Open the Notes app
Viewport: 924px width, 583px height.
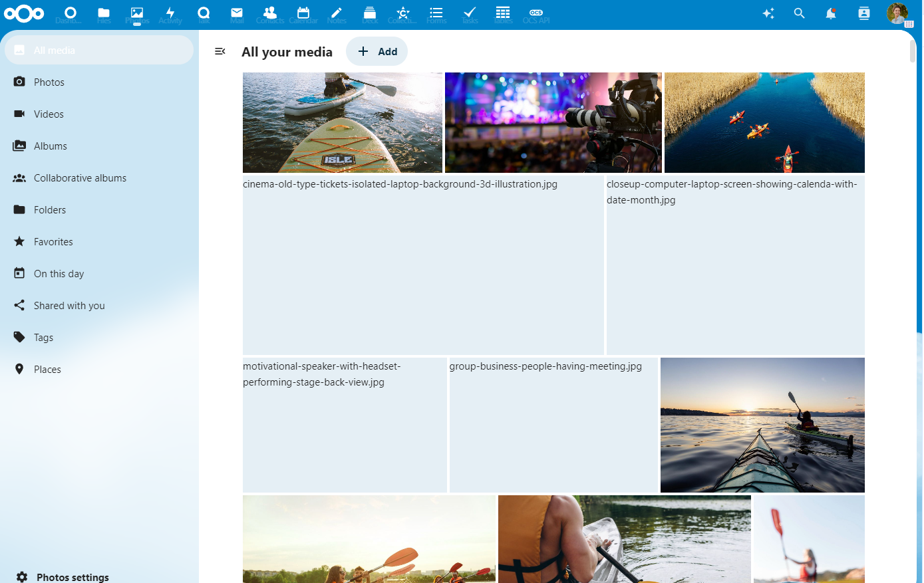click(x=337, y=13)
